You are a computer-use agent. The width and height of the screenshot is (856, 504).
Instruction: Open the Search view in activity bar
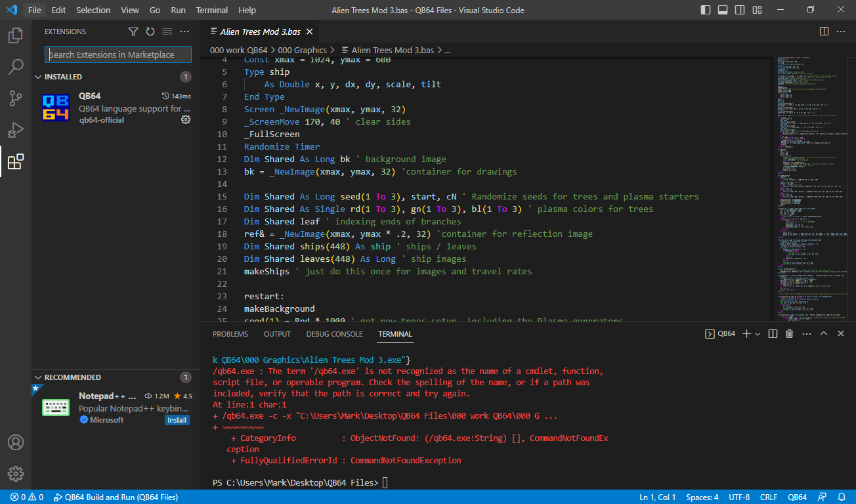tap(16, 67)
